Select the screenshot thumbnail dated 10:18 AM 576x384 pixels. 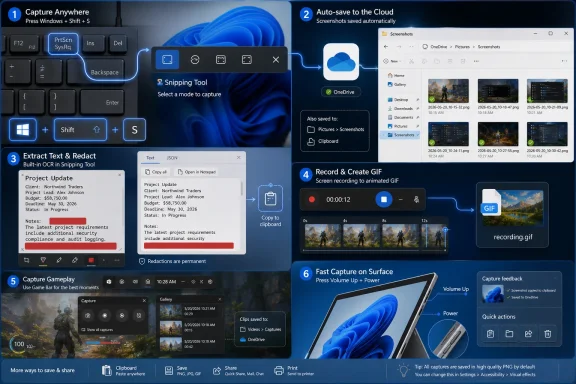tap(498, 91)
